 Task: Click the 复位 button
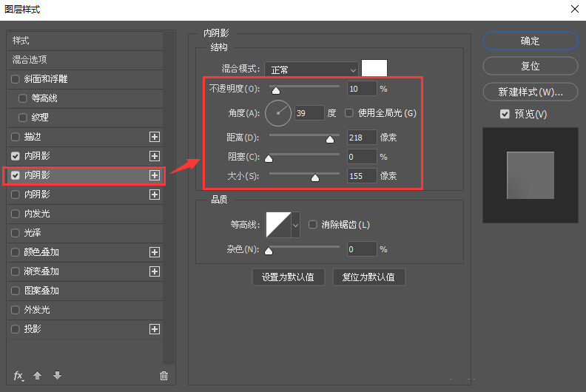pos(531,66)
